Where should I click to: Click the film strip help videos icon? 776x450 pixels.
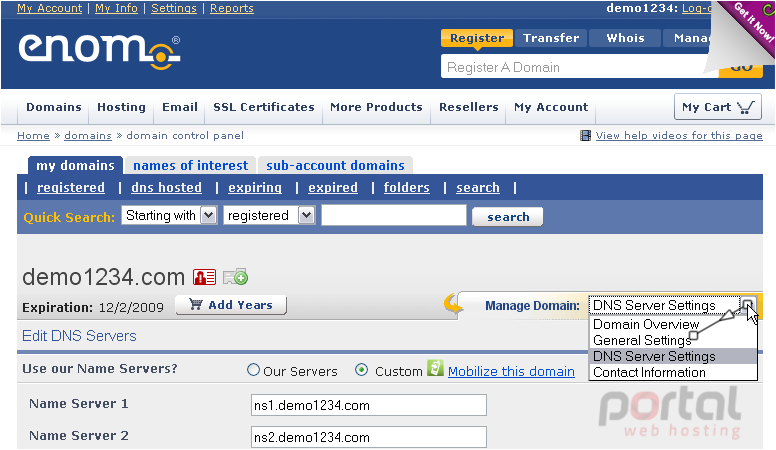[585, 135]
